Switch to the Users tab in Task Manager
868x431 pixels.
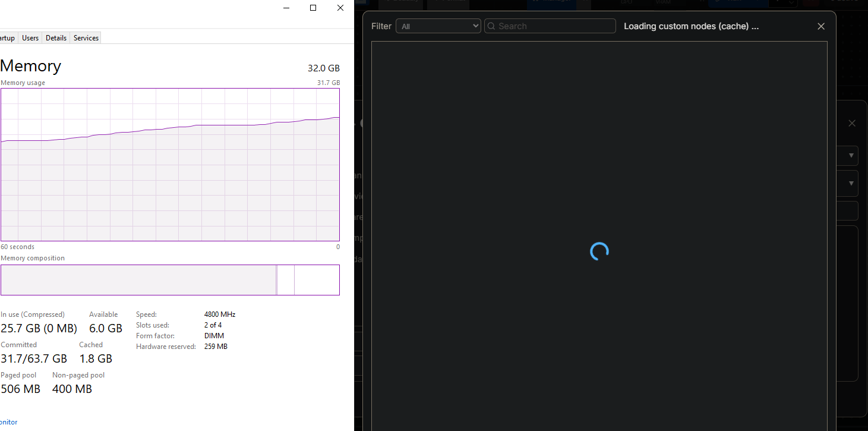tap(30, 38)
